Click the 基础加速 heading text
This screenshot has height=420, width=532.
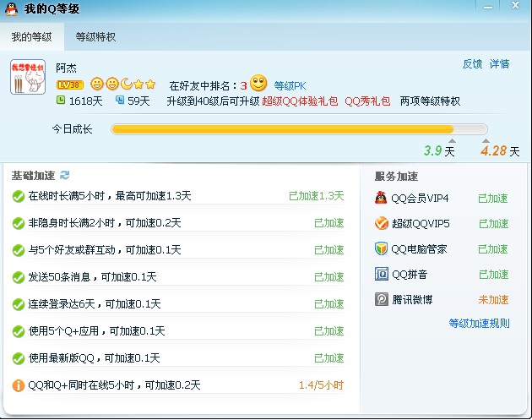pyautogui.click(x=33, y=176)
